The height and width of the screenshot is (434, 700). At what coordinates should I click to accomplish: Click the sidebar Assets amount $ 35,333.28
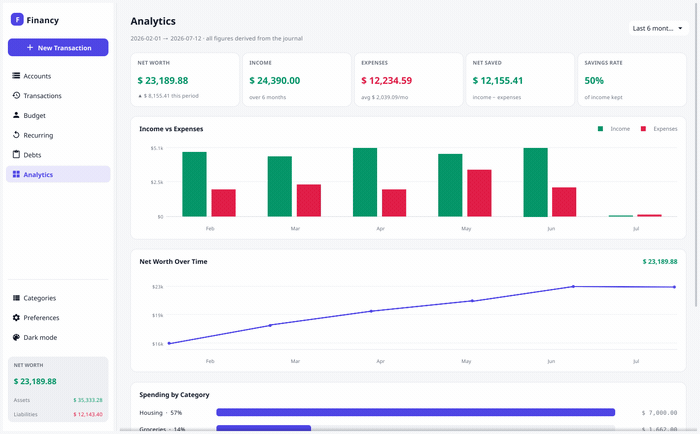(x=88, y=400)
